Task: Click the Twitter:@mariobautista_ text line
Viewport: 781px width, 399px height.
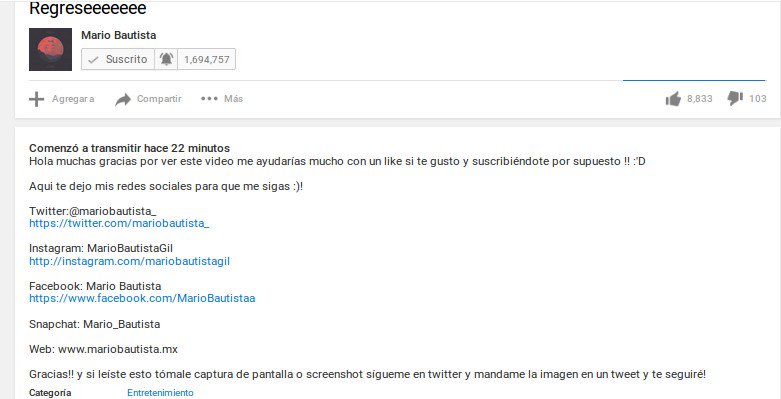Action: 93,211
